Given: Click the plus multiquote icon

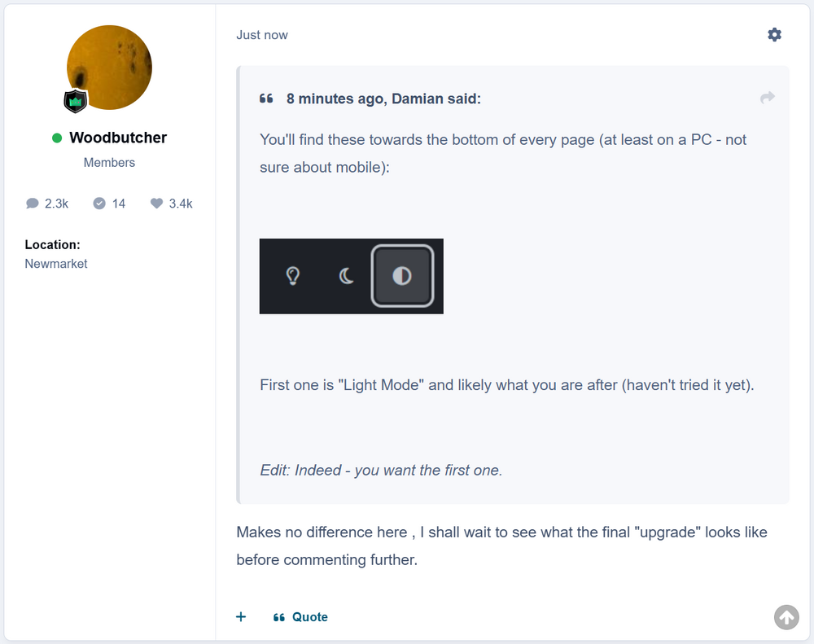Looking at the screenshot, I should click(241, 616).
